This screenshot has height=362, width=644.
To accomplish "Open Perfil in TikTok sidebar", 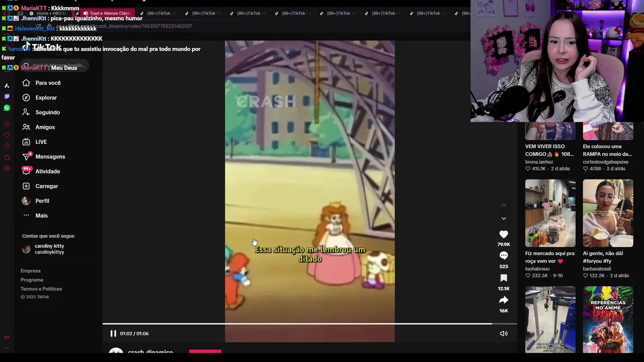I will click(x=36, y=201).
